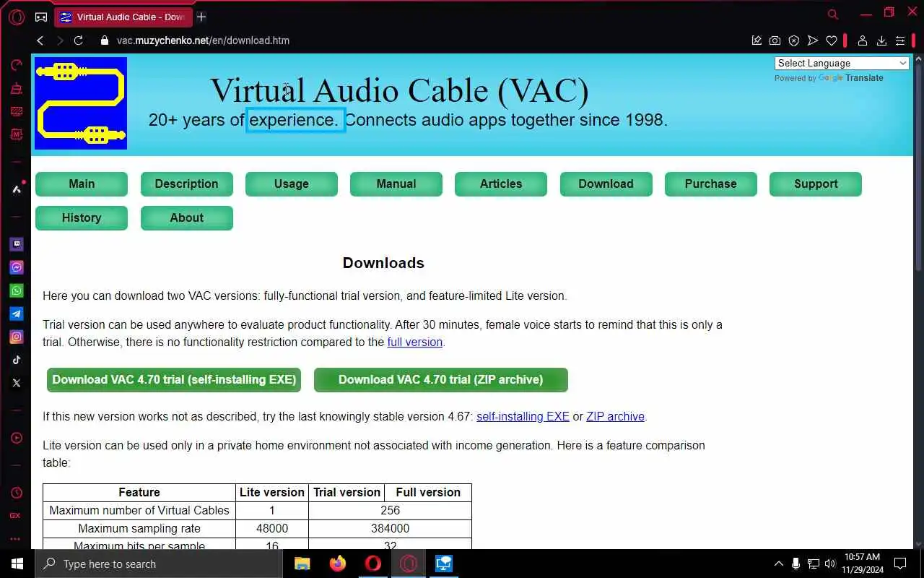
Task: Open the ad blocker shield icon
Action: pyautogui.click(x=793, y=40)
